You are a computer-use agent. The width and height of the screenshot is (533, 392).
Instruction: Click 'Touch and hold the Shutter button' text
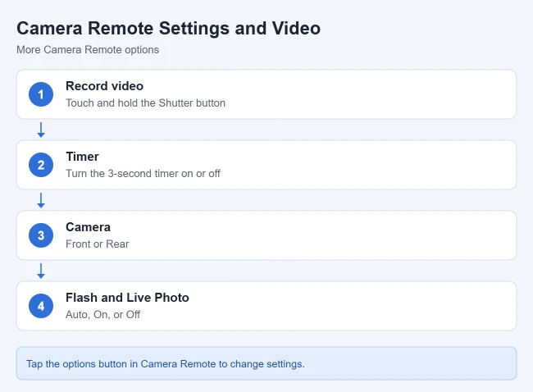[x=145, y=103]
